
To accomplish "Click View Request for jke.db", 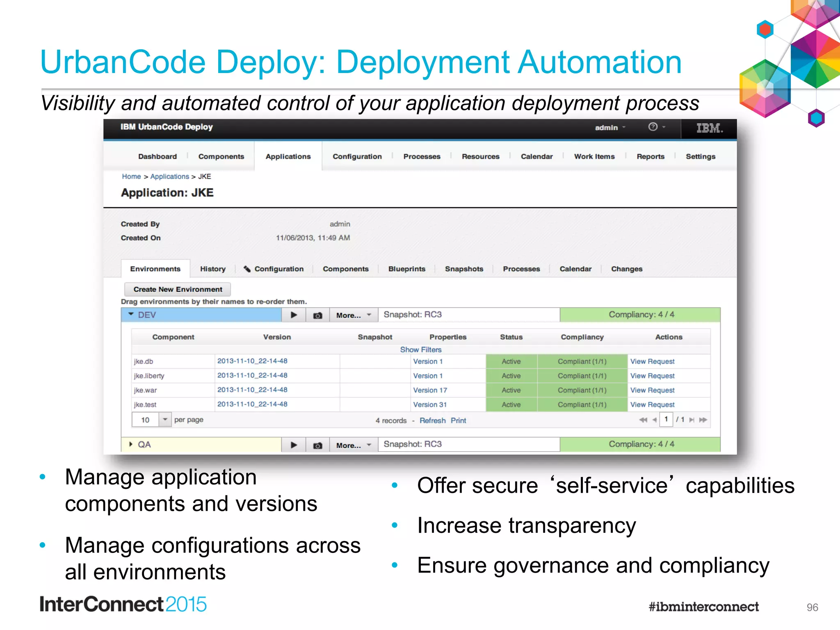I will coord(652,361).
